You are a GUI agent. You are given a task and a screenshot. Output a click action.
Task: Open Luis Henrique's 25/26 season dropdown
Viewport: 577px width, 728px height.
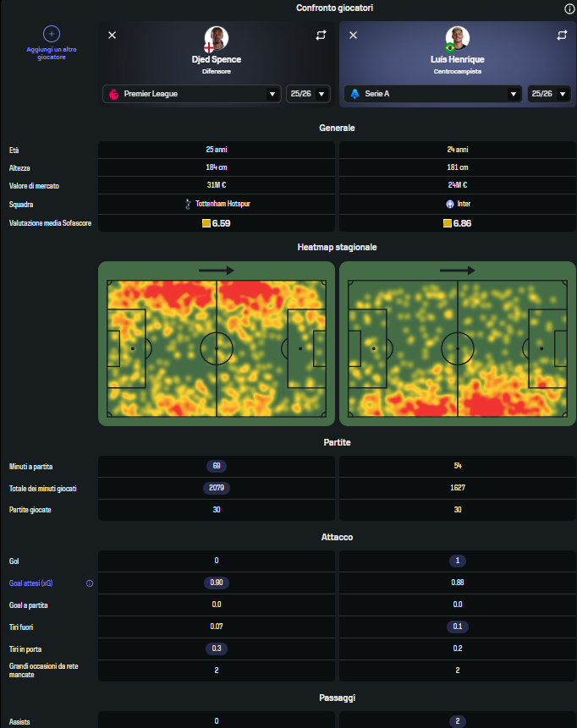click(x=549, y=94)
